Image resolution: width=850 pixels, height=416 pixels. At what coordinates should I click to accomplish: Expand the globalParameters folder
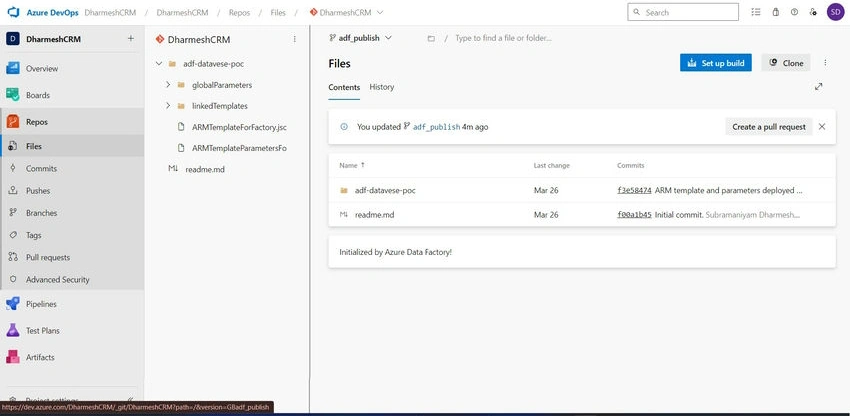pyautogui.click(x=168, y=85)
